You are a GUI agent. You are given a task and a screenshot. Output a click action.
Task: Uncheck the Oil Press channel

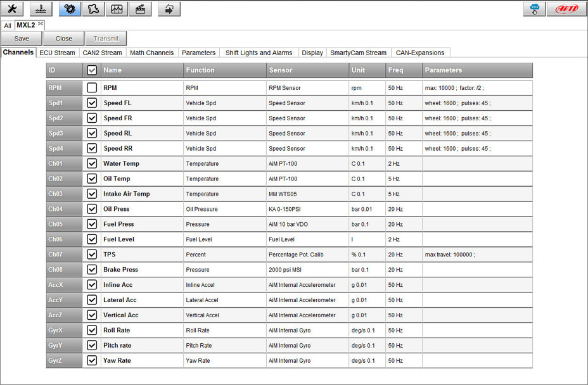pos(92,209)
